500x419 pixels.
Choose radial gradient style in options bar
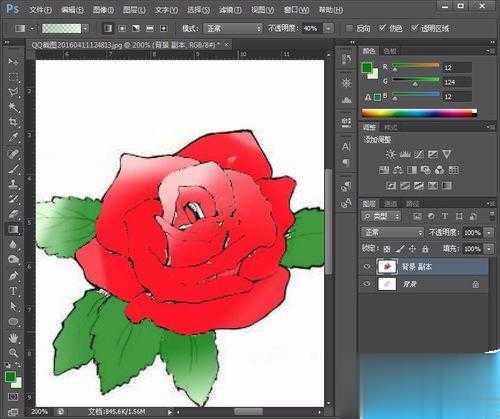(x=122, y=28)
